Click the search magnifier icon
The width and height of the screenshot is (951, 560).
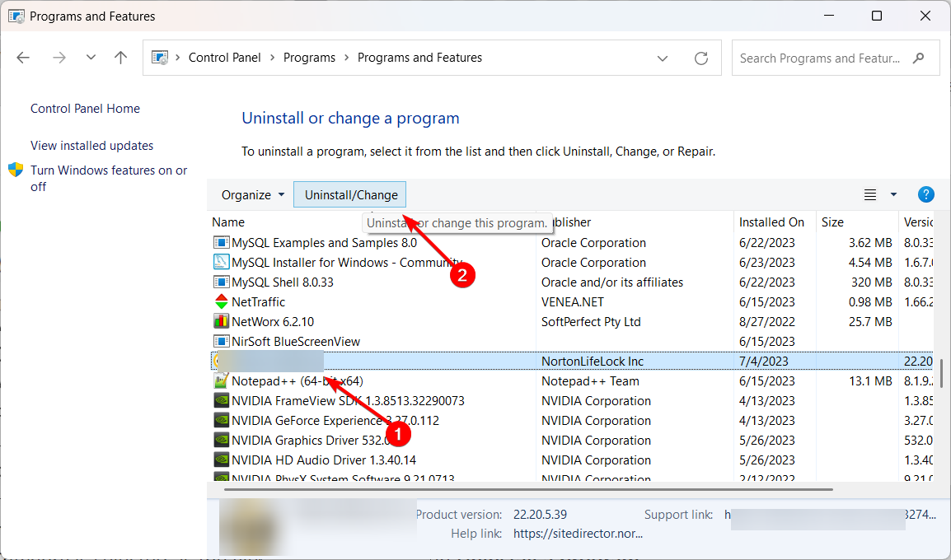coord(918,58)
